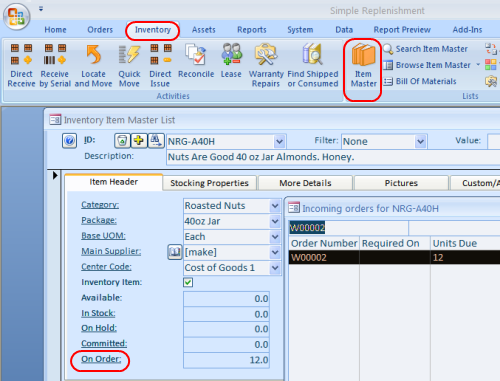Click the Main Supplier link label
Screen dimensions: 500x381
111,251
